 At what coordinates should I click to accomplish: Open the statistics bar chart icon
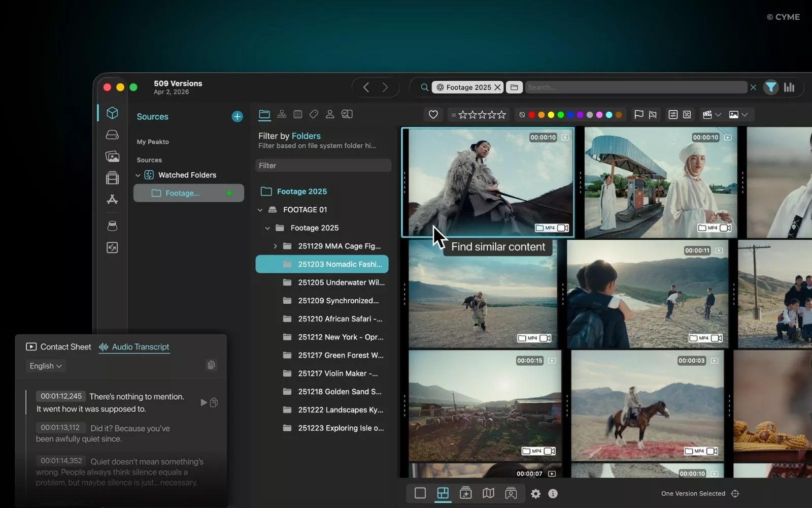tap(789, 87)
